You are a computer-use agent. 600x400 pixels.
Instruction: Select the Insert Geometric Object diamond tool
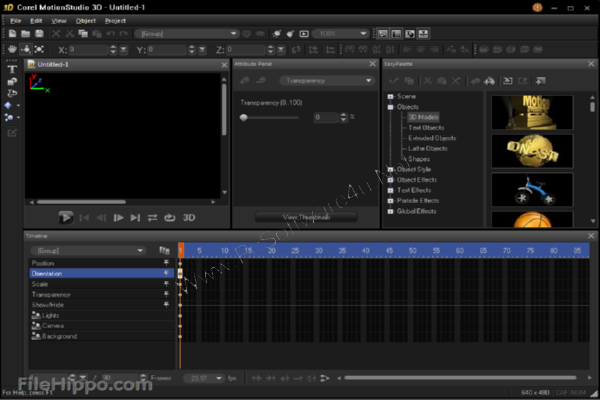point(8,105)
